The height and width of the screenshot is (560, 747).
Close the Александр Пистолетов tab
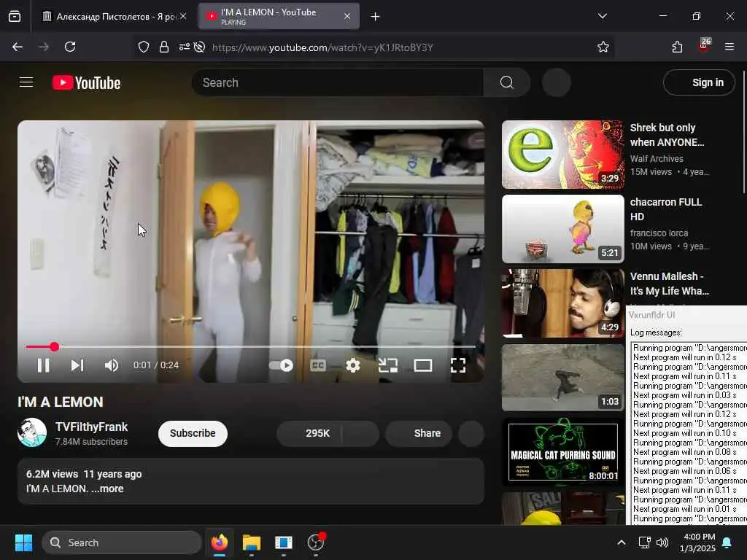pos(183,16)
